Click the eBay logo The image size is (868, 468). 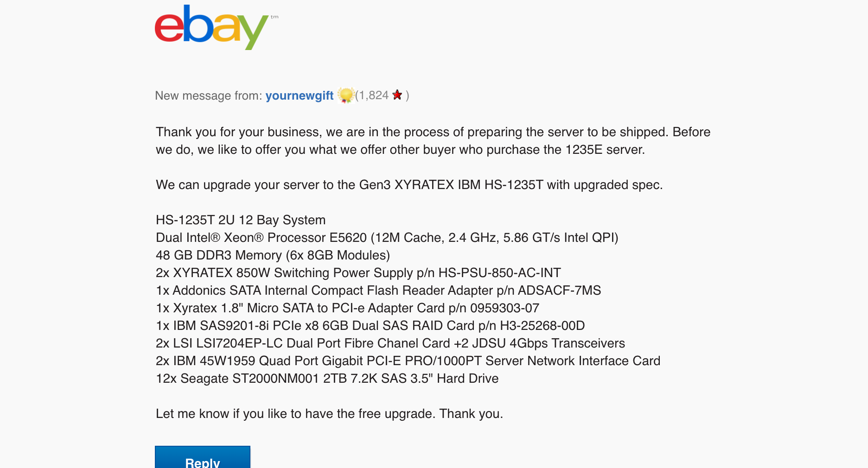pyautogui.click(x=217, y=27)
